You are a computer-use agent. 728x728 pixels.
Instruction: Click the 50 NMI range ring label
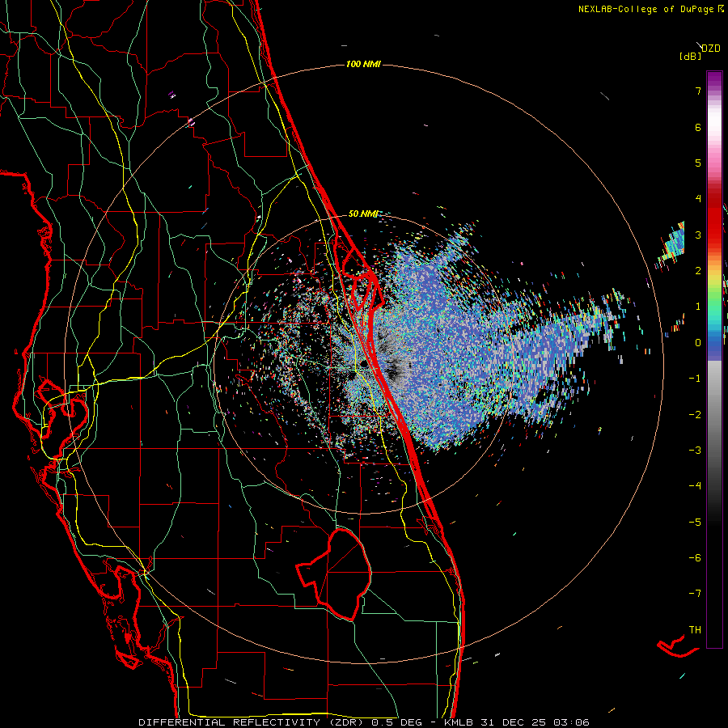coord(362,214)
